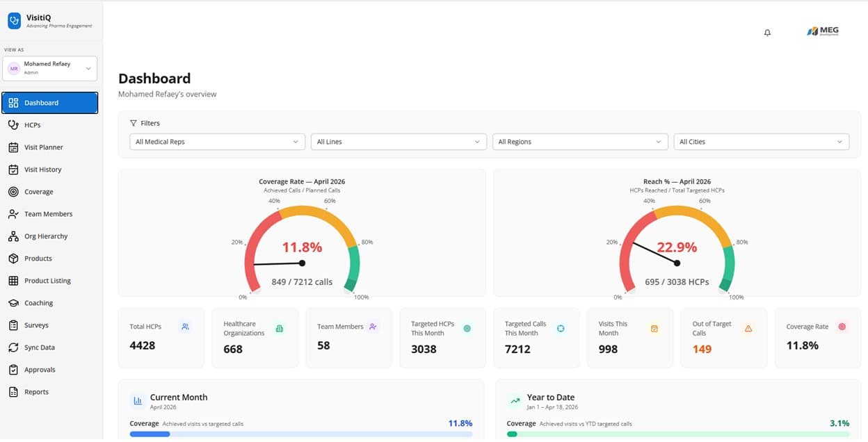Select the Visit Planner calendar icon
The width and height of the screenshot is (868, 442).
point(14,147)
